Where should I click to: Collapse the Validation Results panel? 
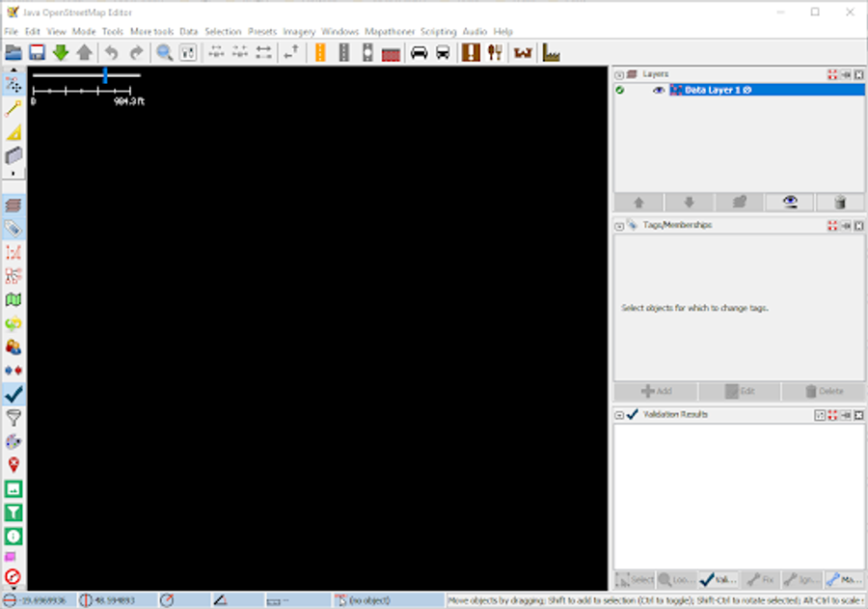point(619,415)
